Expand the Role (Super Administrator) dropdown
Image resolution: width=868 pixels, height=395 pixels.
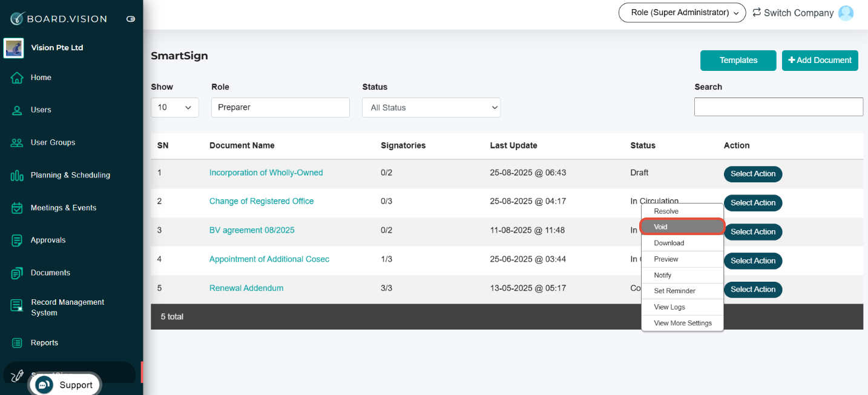click(x=682, y=12)
